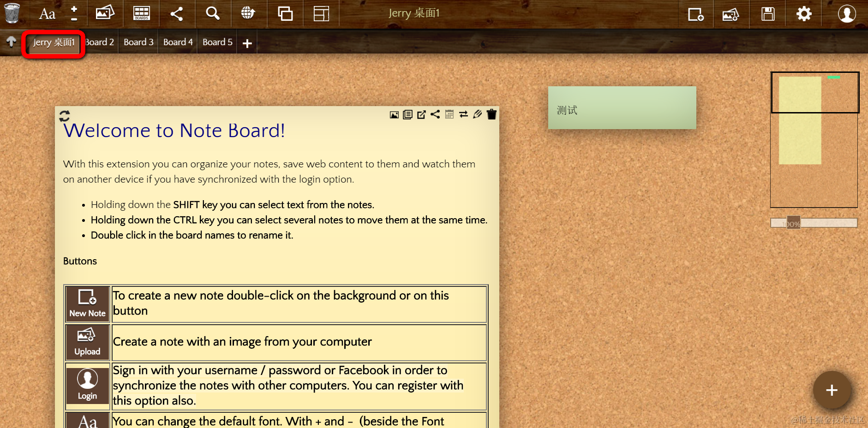Click the save floppy disk icon
This screenshot has width=868, height=428.
tap(768, 14)
